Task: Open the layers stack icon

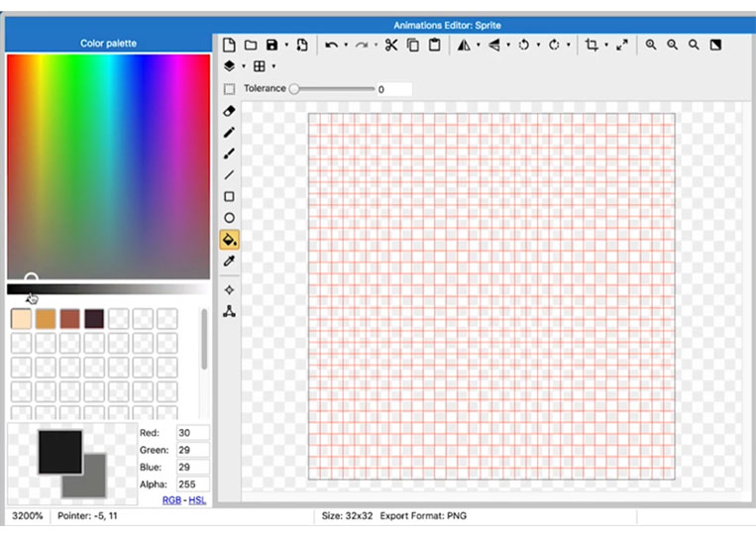Action: click(230, 66)
